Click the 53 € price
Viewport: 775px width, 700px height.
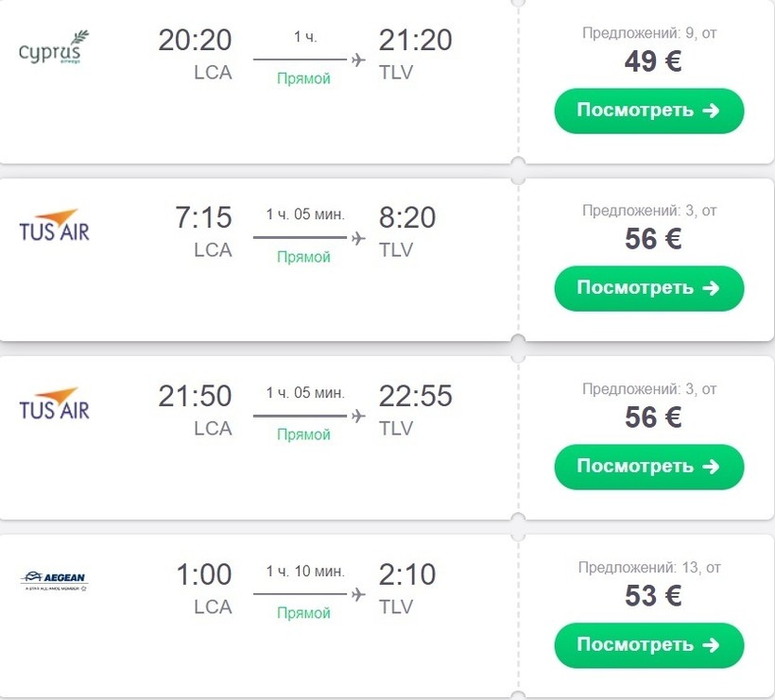tap(652, 596)
